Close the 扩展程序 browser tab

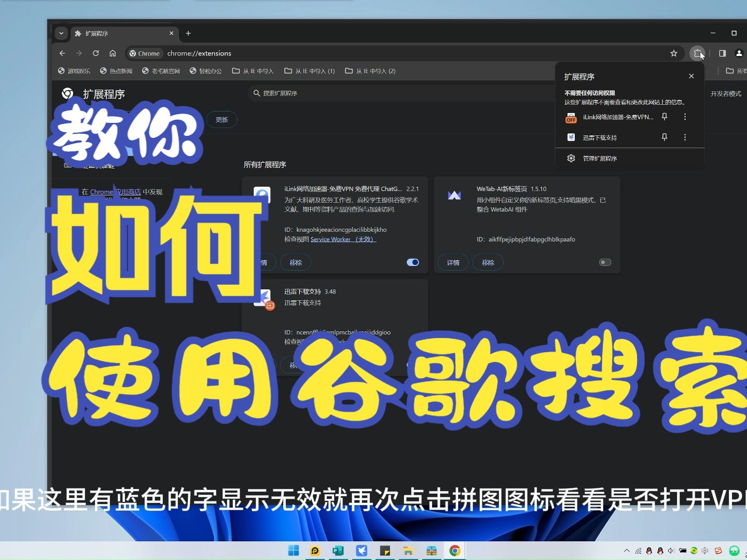172,33
